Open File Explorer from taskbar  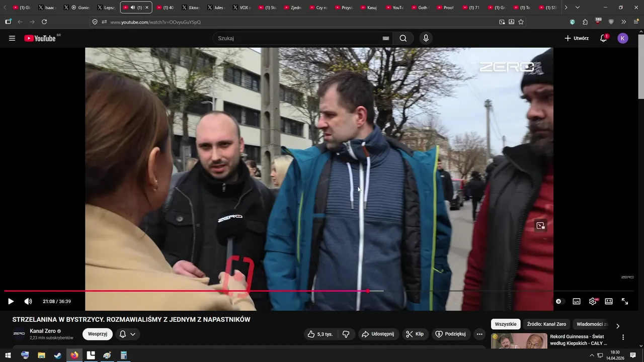(41, 355)
